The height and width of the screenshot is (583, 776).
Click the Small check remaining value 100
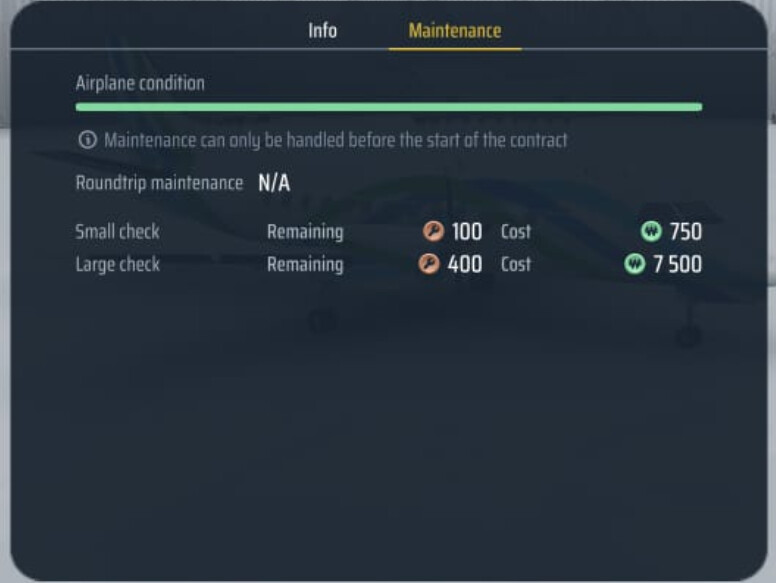[x=466, y=232]
